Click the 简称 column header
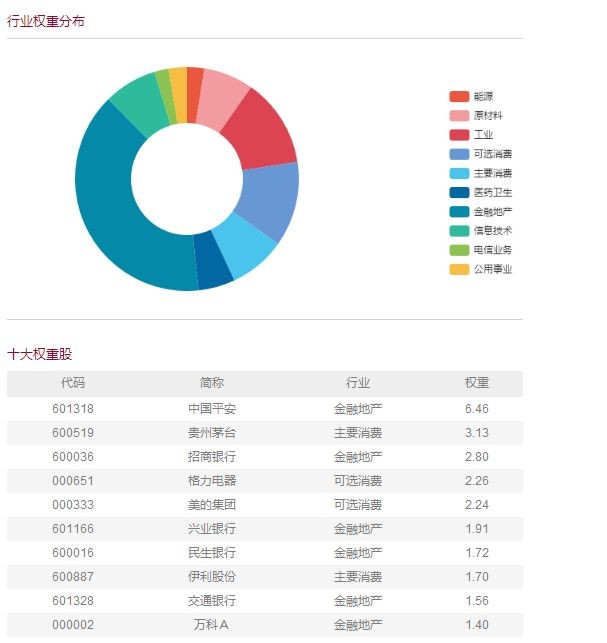The height and width of the screenshot is (643, 607). pos(212,383)
